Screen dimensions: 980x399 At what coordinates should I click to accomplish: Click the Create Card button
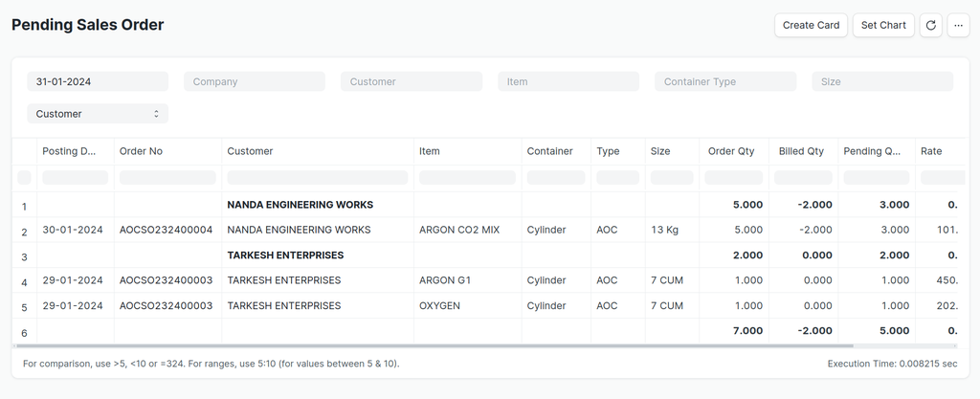tap(811, 25)
